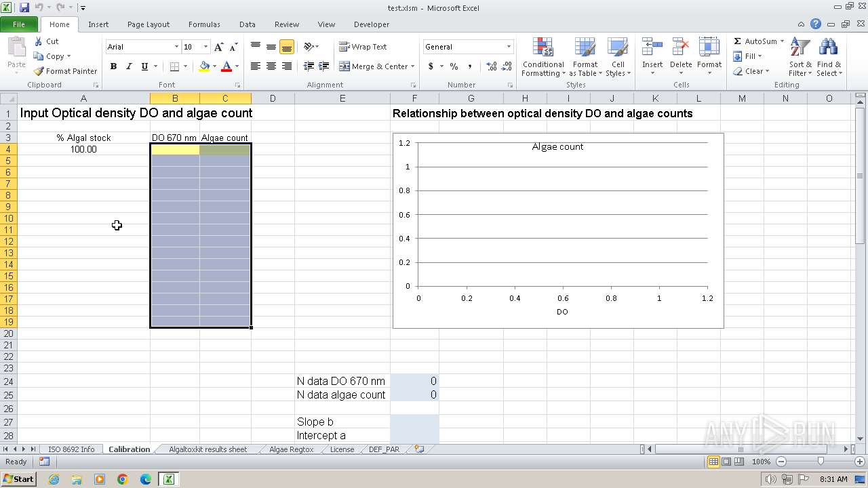Expand the fill color dropdown arrow
The width and height of the screenshot is (868, 488).
tap(214, 66)
